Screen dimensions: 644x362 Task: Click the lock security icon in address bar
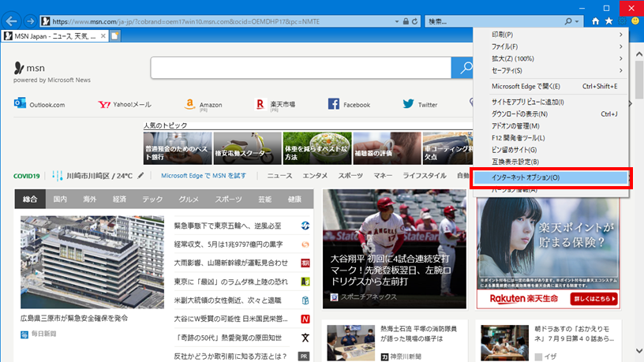pos(406,21)
